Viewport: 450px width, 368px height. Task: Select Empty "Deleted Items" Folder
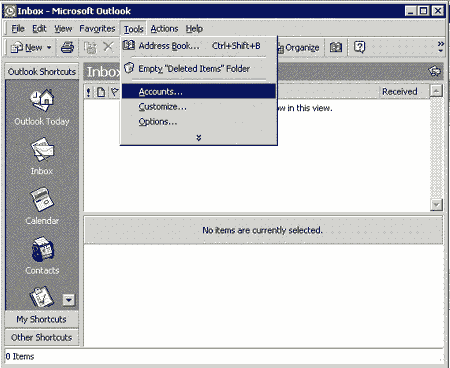199,69
